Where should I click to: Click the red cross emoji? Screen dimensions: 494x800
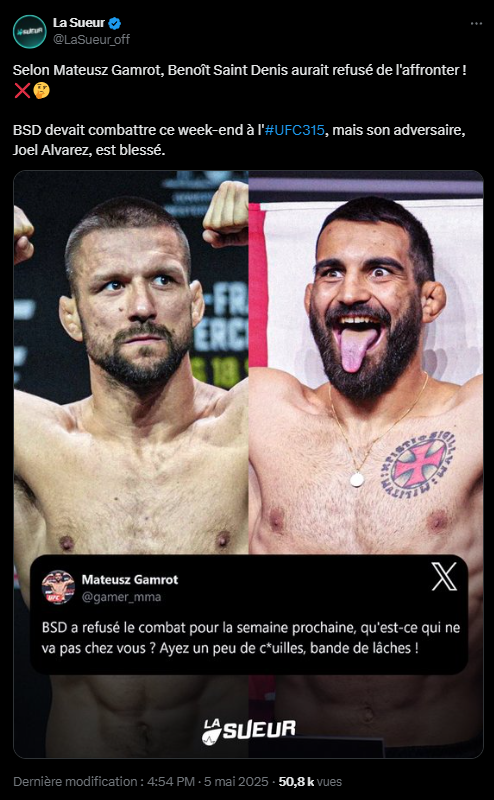tap(22, 91)
